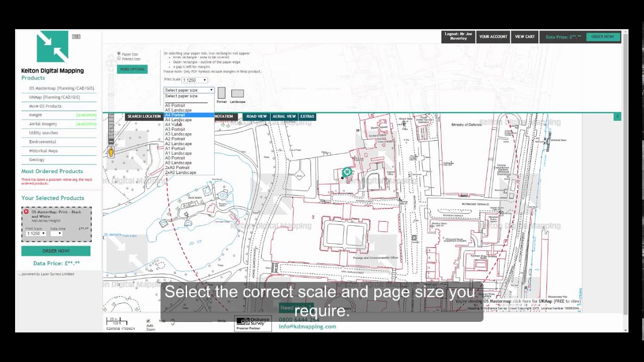Viewport: 644px width, 362px height.
Task: Switch to AERIAL VIEW
Action: click(x=284, y=117)
